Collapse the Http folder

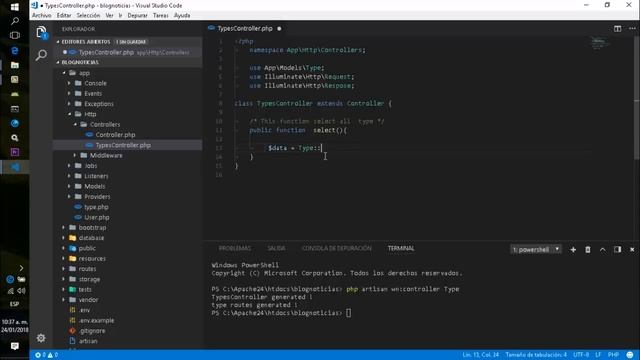tap(90, 114)
